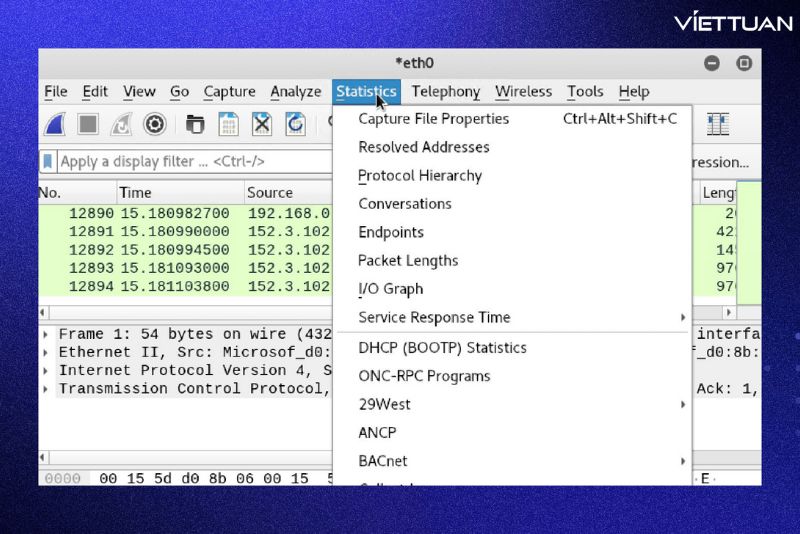
Task: Open the Help menu
Action: (x=634, y=91)
